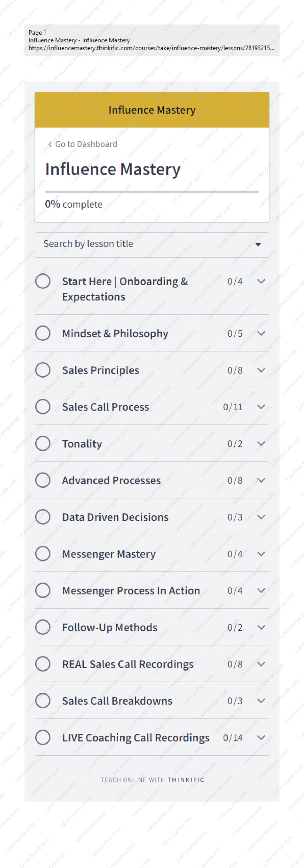This screenshot has width=304, height=868.
Task: Open the REAL Sales Call Recordings chapter
Action: click(128, 664)
